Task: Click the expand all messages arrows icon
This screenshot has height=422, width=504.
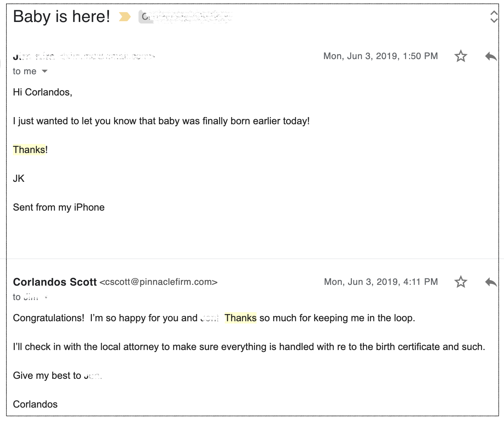Action: pos(493,17)
